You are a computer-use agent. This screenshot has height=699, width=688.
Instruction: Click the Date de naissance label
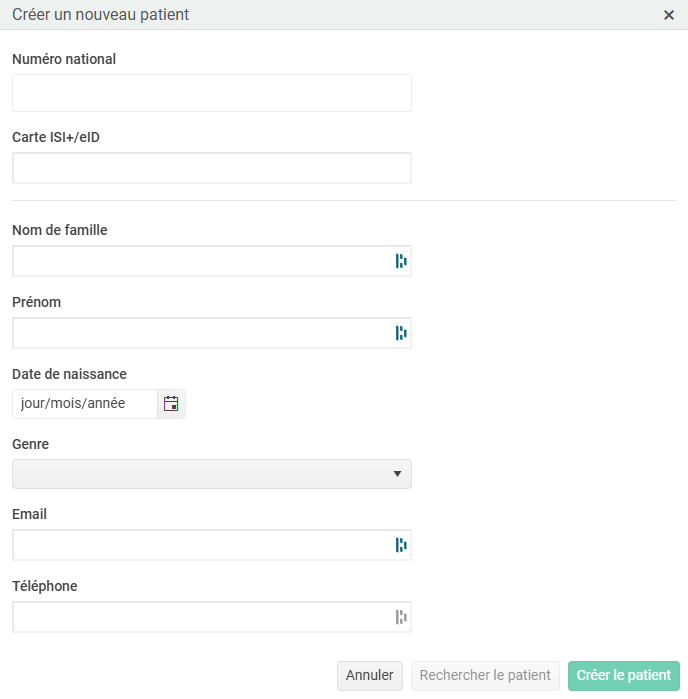tap(69, 374)
